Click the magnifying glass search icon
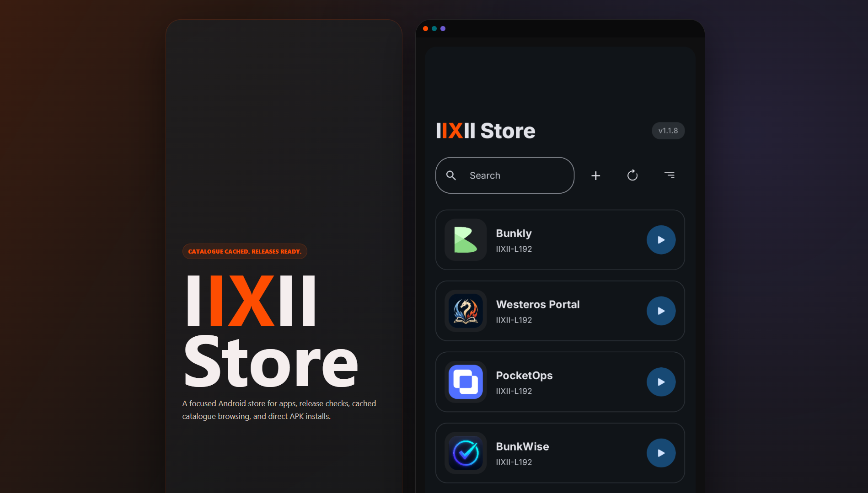The height and width of the screenshot is (493, 868). [451, 175]
